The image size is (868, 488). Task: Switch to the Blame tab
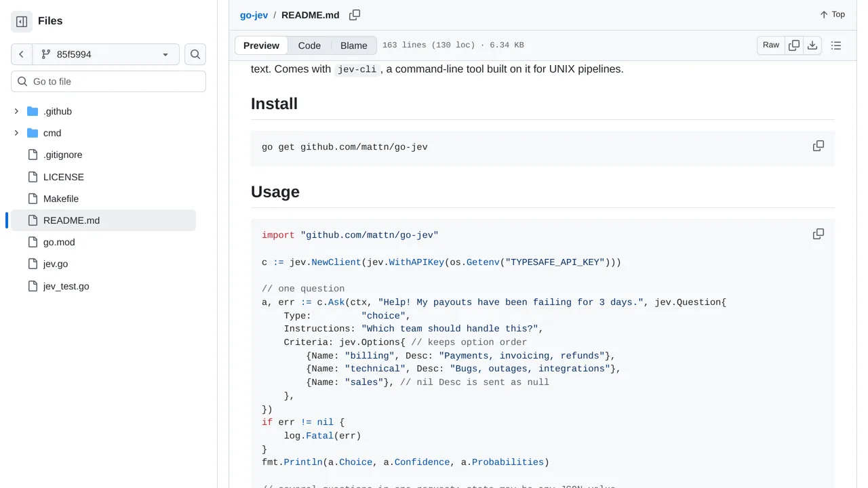354,45
